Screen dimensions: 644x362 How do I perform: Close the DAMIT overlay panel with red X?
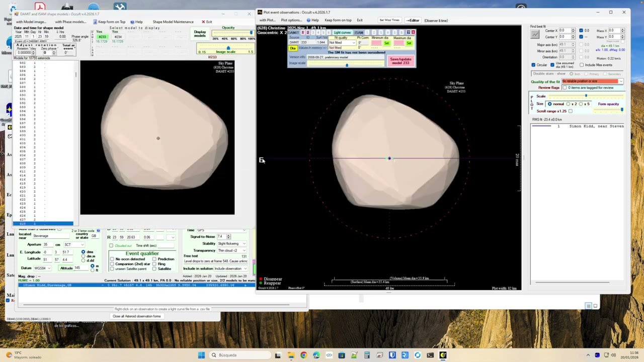tap(413, 32)
